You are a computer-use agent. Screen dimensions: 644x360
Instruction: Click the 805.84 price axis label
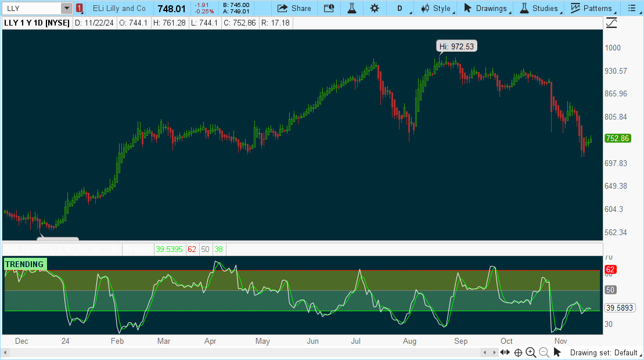[616, 117]
